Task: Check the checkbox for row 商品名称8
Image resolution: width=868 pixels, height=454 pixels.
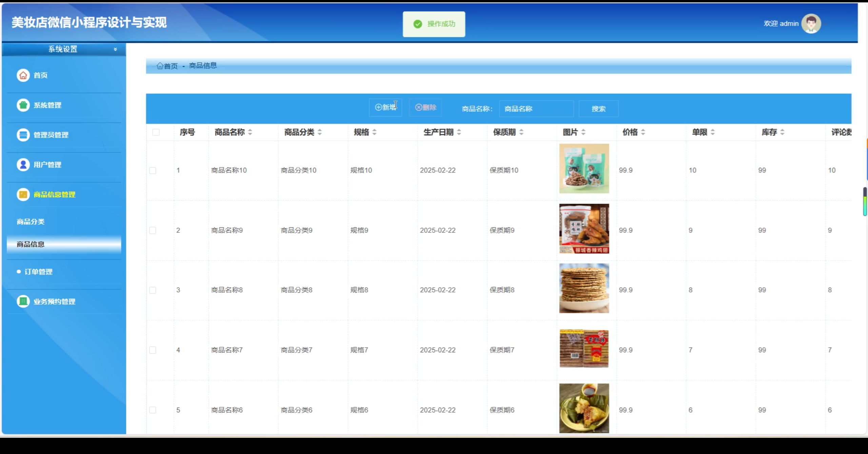Action: point(153,290)
